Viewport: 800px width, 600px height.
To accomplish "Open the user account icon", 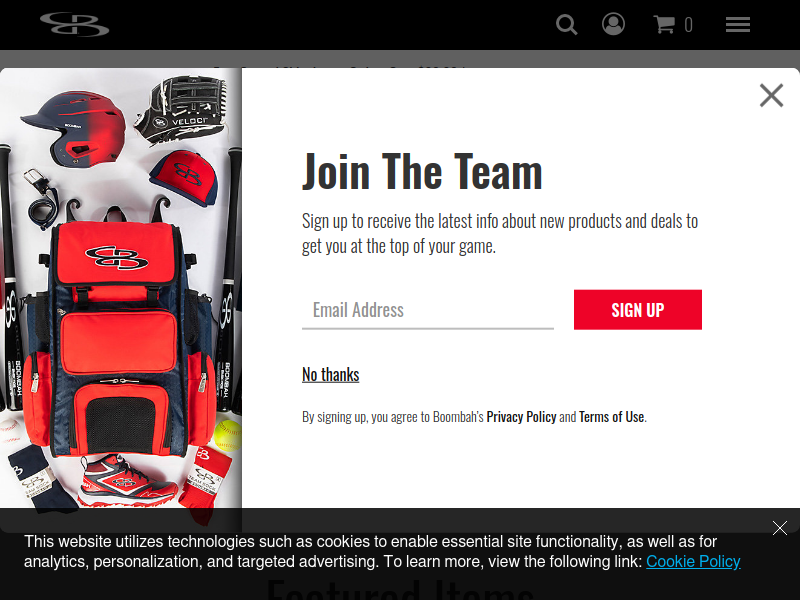I will point(613,24).
